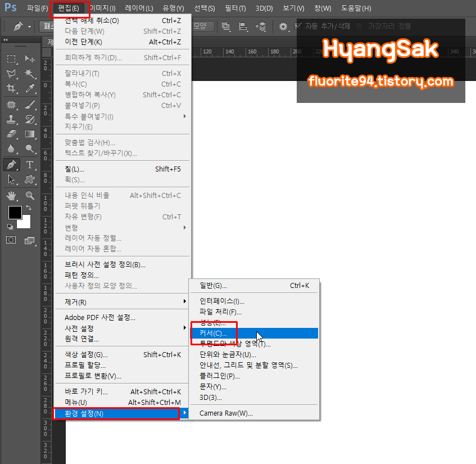
Task: Select the Hand tool
Action: [11, 196]
